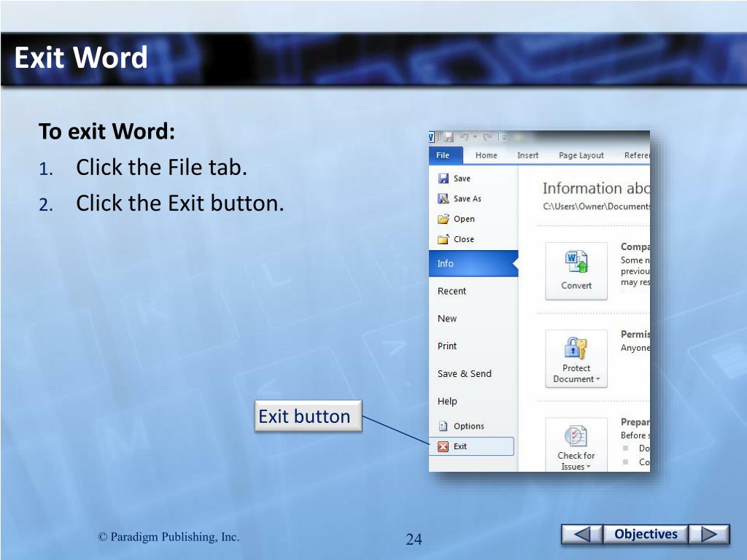Click the Save floppy disk icon in the menu
The width and height of the screenshot is (747, 560).
click(x=443, y=179)
